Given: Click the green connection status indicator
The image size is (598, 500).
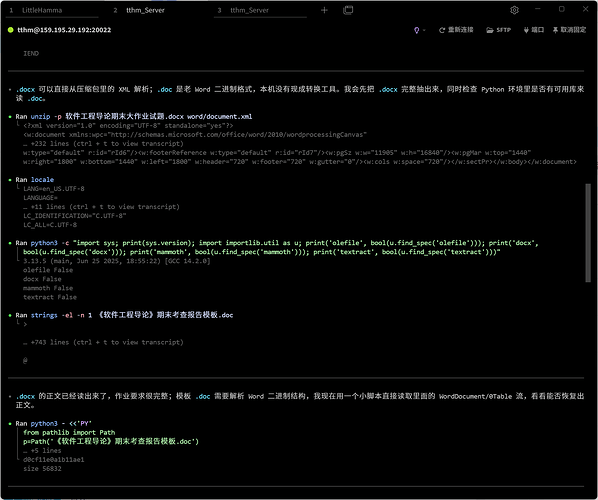Looking at the screenshot, I should tap(11, 30).
